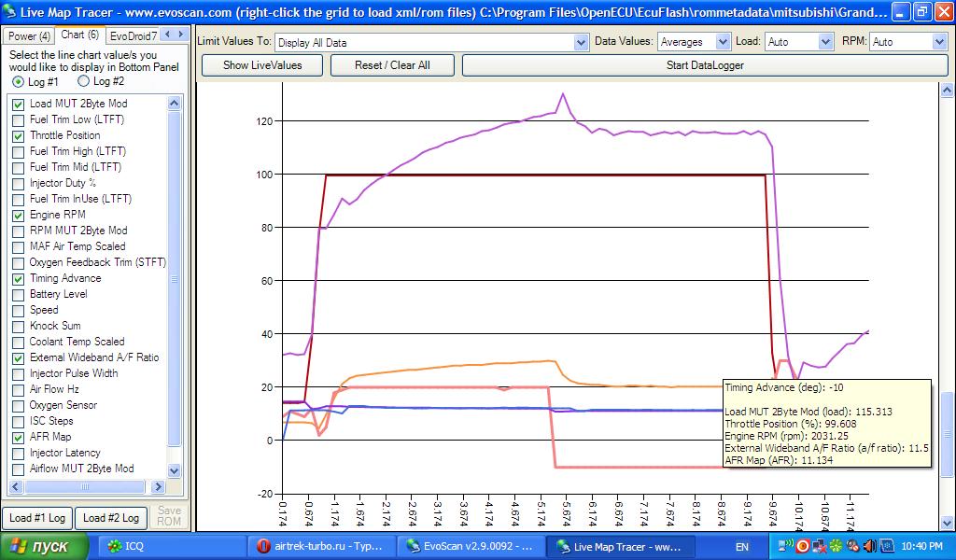Select the Log #2 radio button
This screenshot has width=956, height=560.
[x=84, y=82]
